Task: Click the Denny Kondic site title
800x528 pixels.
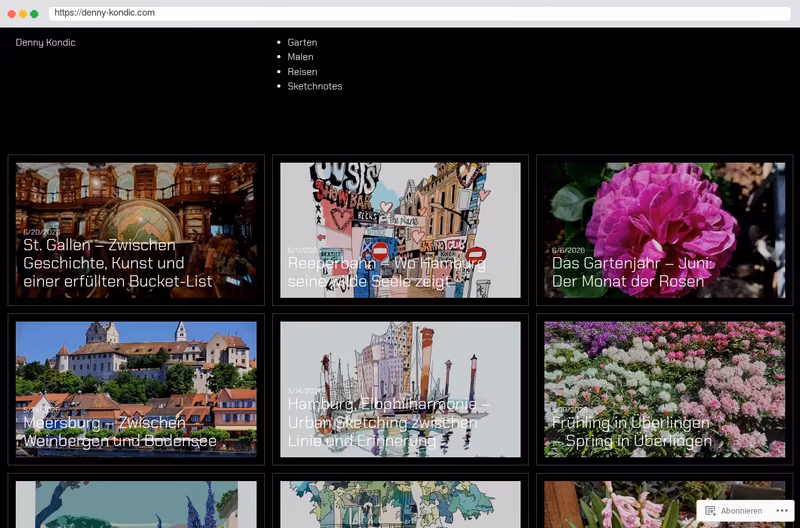Action: click(x=45, y=42)
